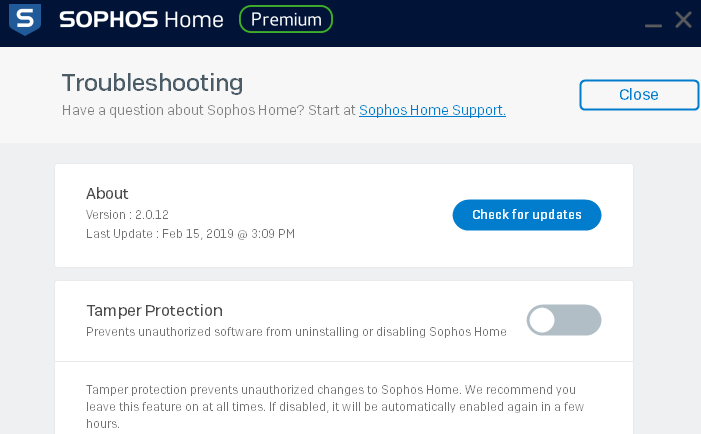Click the 'Prevents unauthorized software' description
The image size is (701, 434).
(x=296, y=331)
